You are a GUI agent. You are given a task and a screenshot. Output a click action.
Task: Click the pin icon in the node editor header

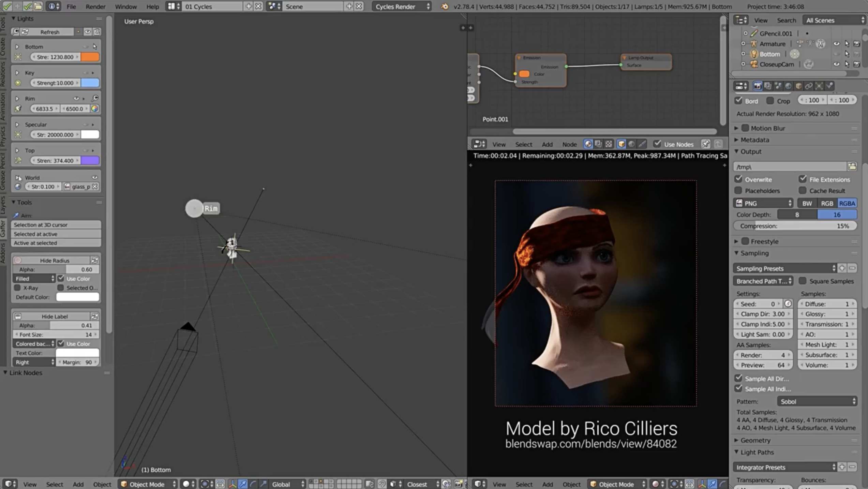705,144
